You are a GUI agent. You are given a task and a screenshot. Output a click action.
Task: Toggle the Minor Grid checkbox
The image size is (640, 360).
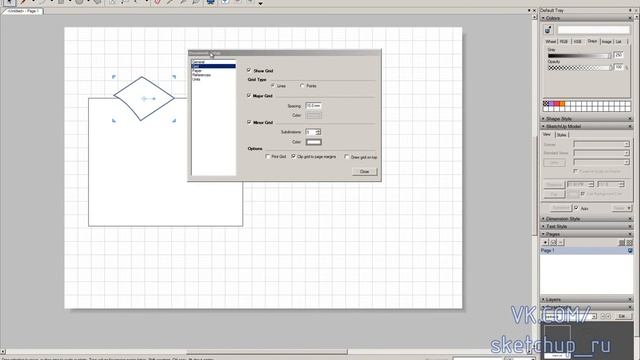click(249, 122)
